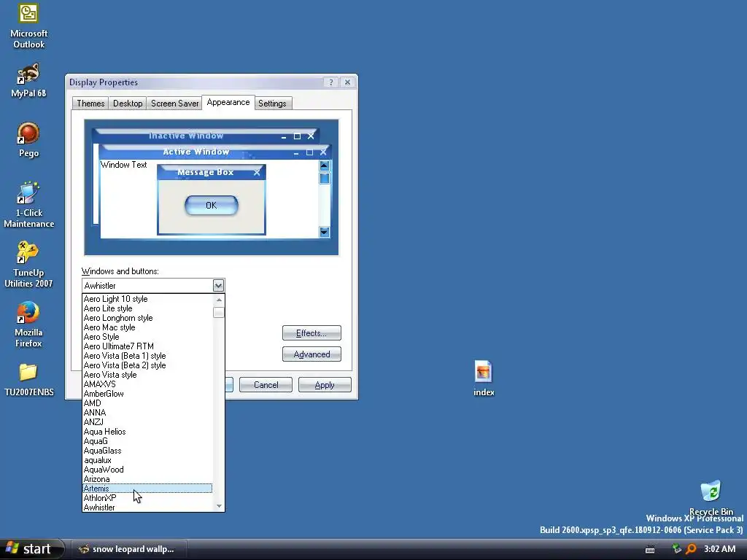Image resolution: width=747 pixels, height=560 pixels.
Task: Choose AMAXVS from the style list
Action: (147, 384)
